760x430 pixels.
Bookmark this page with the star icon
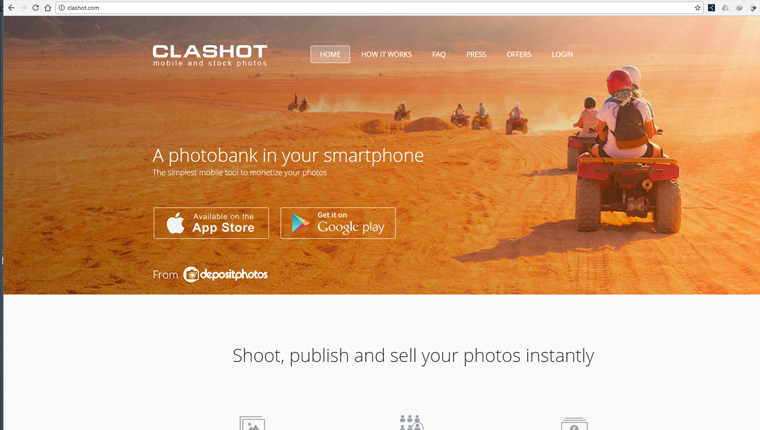pos(697,8)
